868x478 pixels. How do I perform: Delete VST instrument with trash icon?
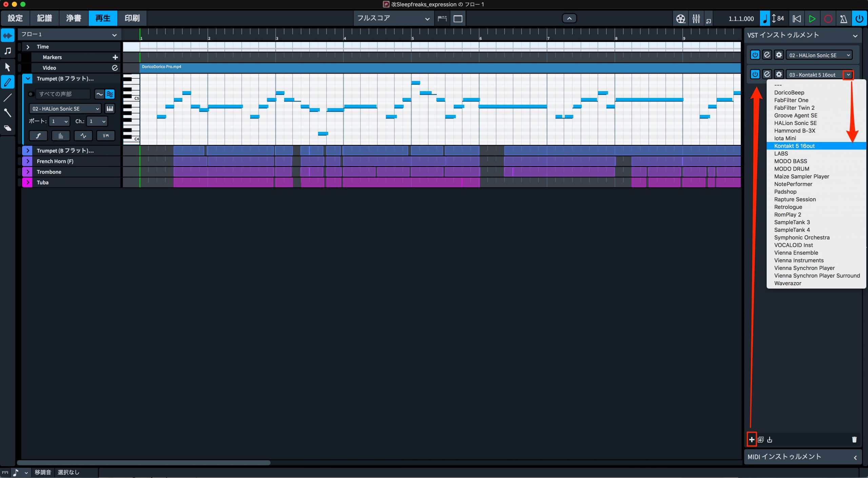point(854,440)
